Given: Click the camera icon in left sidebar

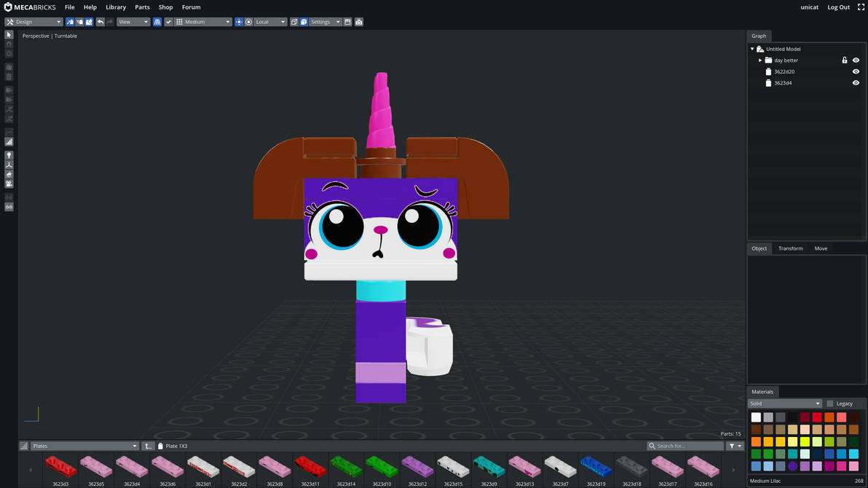Looking at the screenshot, I should (x=9, y=184).
